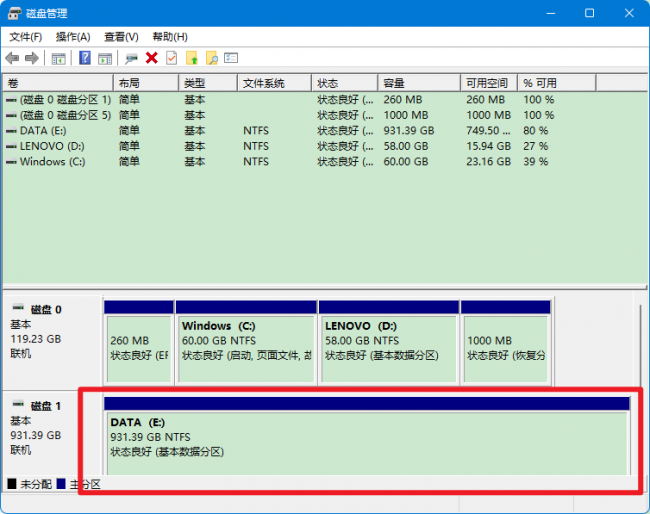Click the Disk Management app title icon
The image size is (650, 514).
pos(14,13)
